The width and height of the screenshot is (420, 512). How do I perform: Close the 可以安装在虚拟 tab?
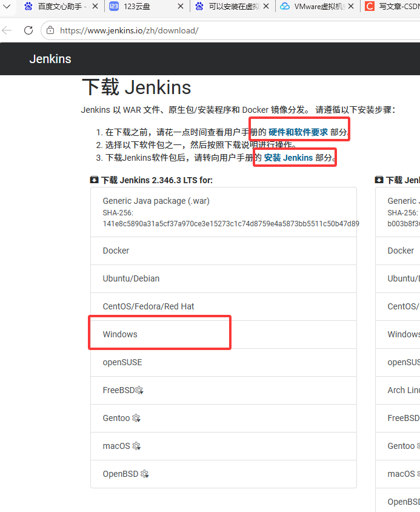point(266,6)
